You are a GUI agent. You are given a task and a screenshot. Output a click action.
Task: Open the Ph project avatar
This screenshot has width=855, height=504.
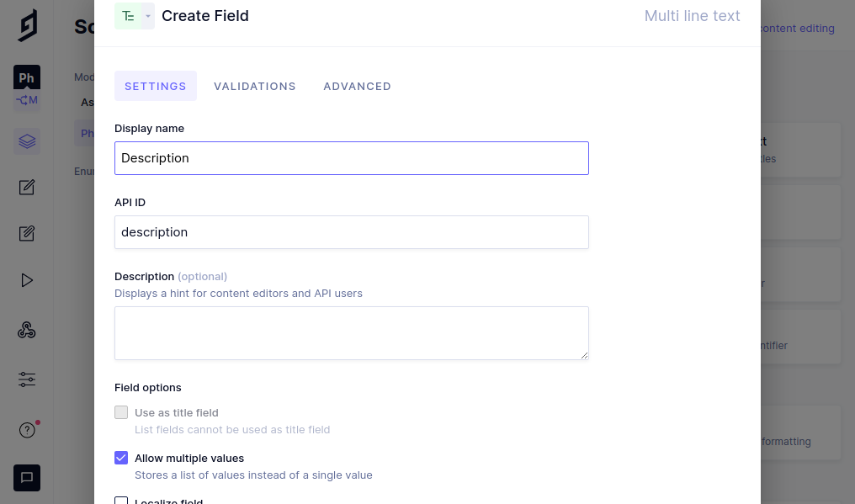(x=27, y=77)
